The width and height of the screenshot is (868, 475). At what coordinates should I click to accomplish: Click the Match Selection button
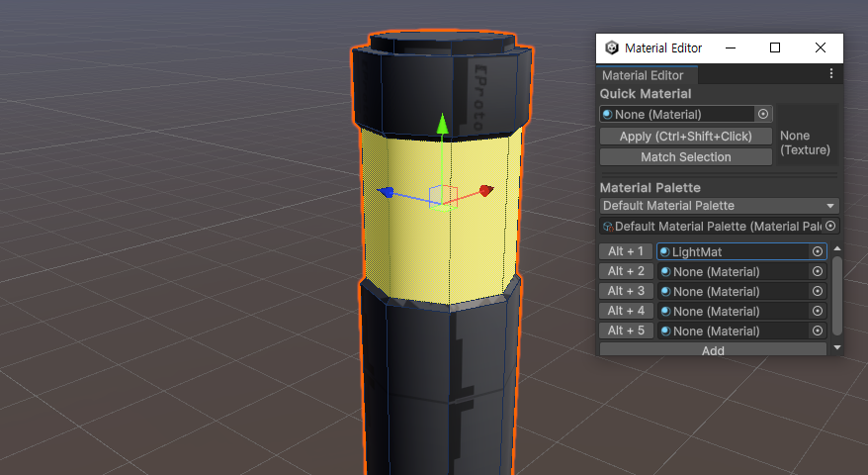pyautogui.click(x=685, y=157)
